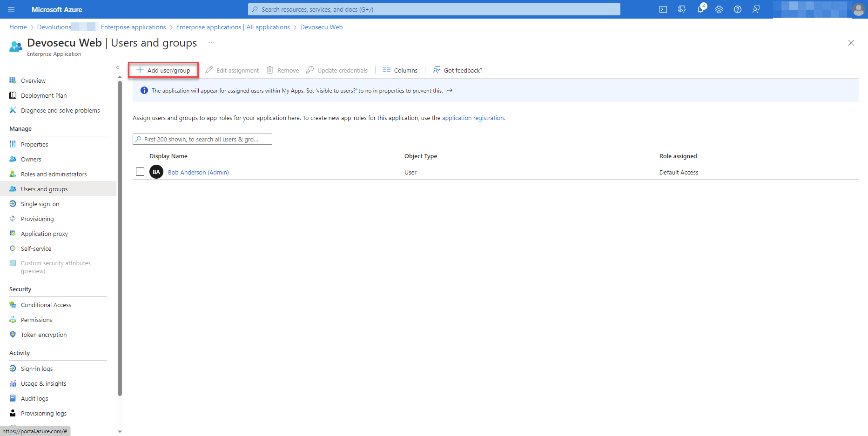The height and width of the screenshot is (436, 868).
Task: Check the Bob Anderson row checkbox
Action: click(x=140, y=172)
